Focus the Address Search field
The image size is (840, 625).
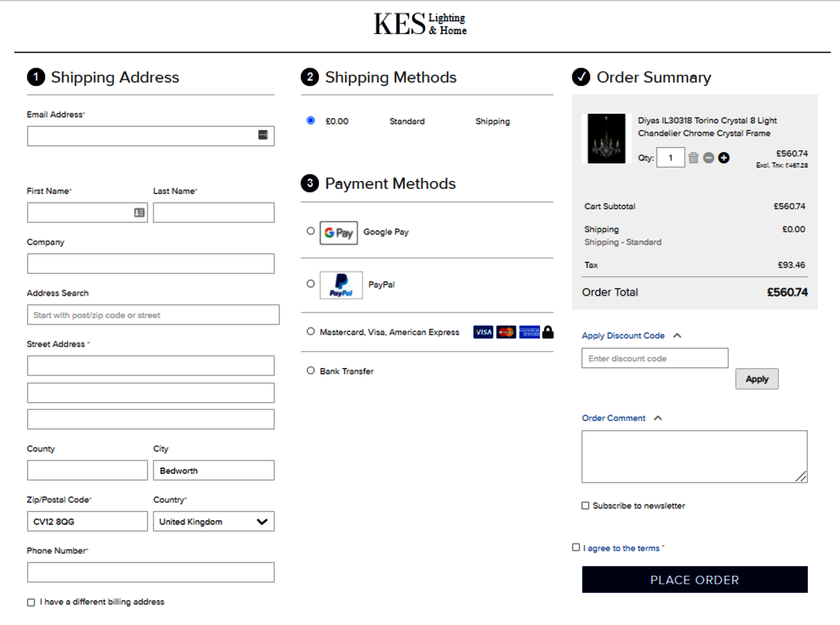153,315
